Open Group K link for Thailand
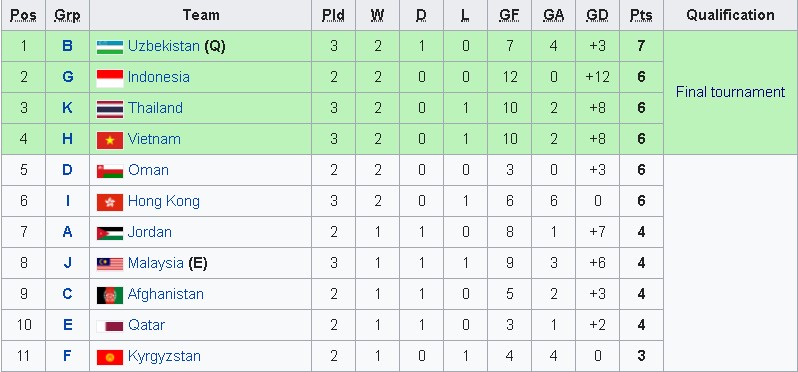Image resolution: width=798 pixels, height=372 pixels. click(x=67, y=108)
